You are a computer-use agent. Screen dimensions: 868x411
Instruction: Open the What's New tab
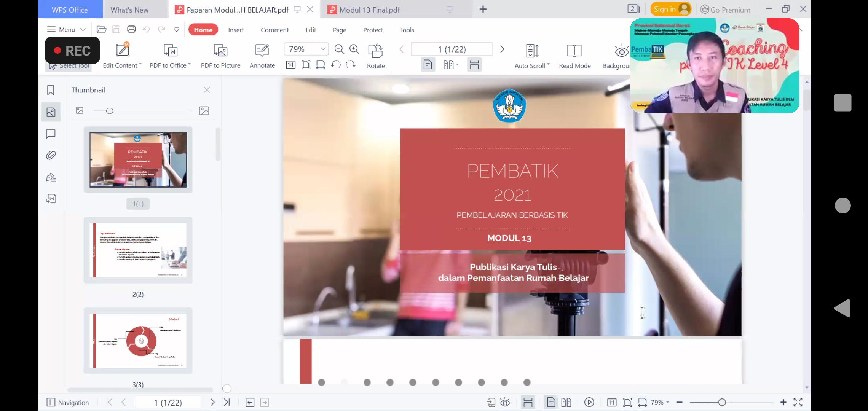click(x=135, y=10)
